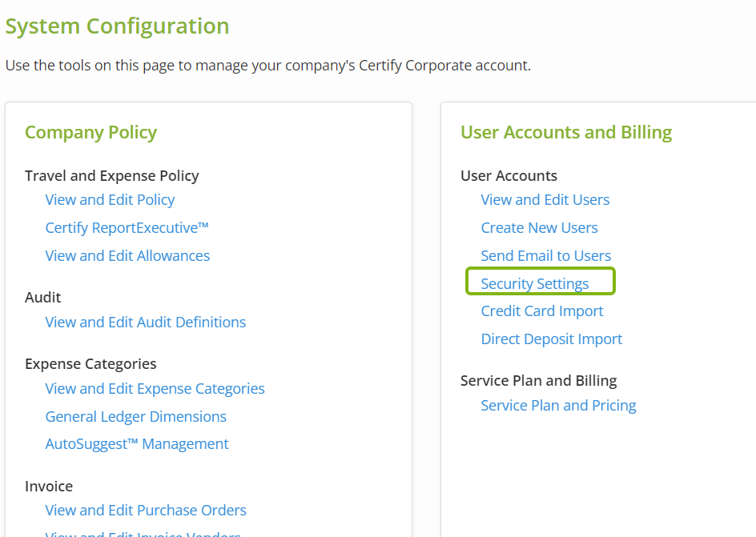This screenshot has width=756, height=537.
Task: Go to Credit Card Import
Action: click(x=541, y=311)
